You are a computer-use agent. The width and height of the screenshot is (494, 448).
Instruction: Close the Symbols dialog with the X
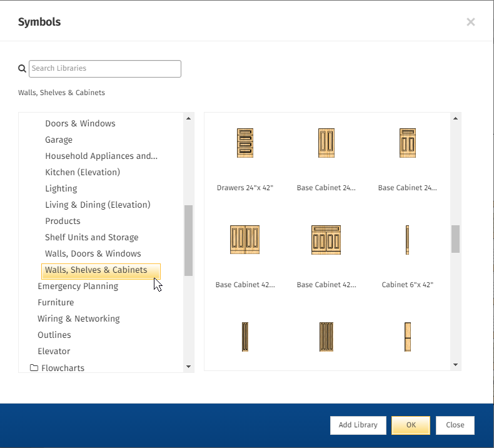[471, 22]
